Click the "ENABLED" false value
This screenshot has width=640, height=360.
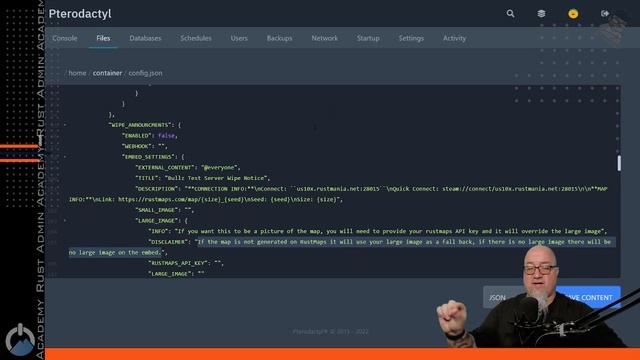[167, 136]
